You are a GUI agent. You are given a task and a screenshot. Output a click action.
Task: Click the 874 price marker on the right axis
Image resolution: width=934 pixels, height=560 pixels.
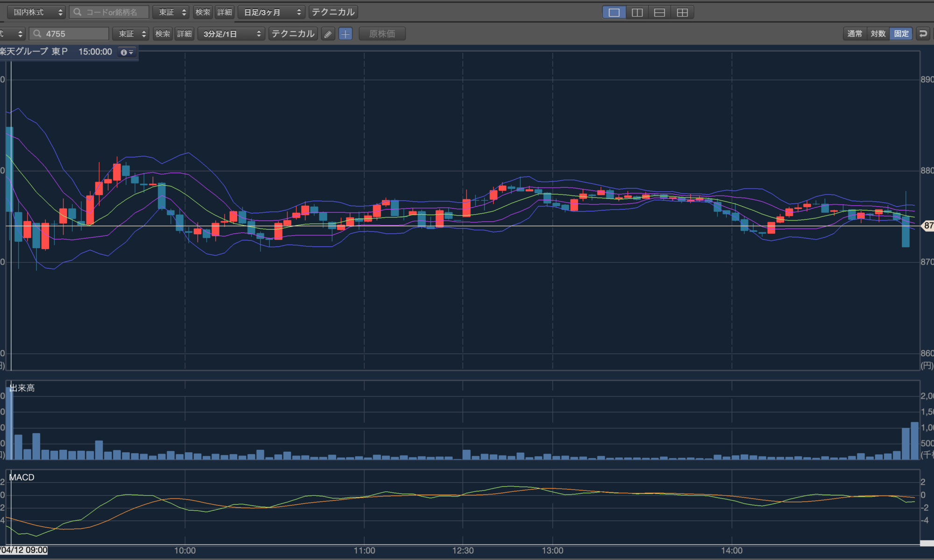927,226
